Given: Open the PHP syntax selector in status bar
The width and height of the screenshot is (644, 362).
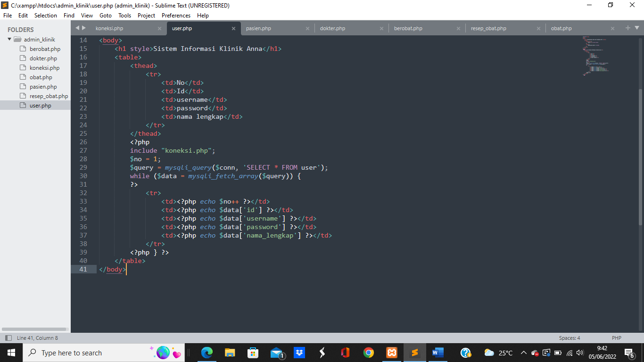Looking at the screenshot, I should 616,337.
